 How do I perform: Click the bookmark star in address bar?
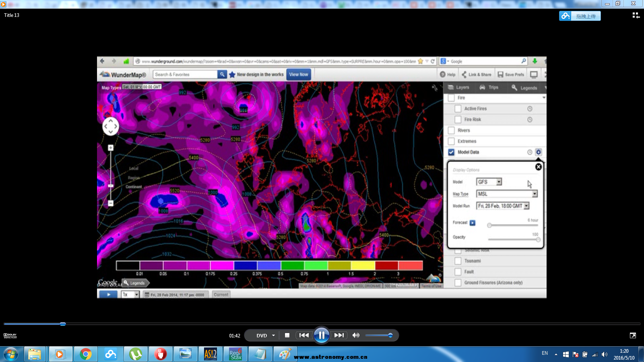pos(421,62)
